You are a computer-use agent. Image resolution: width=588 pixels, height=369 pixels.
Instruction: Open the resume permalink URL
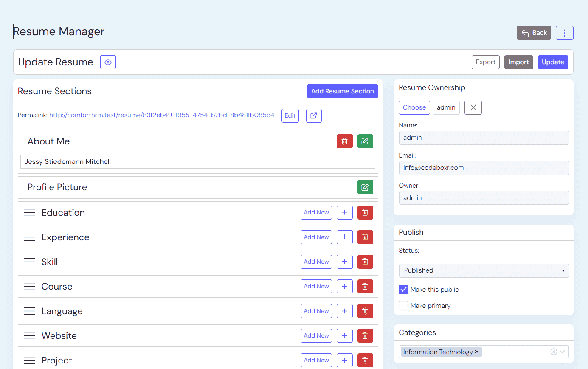coord(161,115)
